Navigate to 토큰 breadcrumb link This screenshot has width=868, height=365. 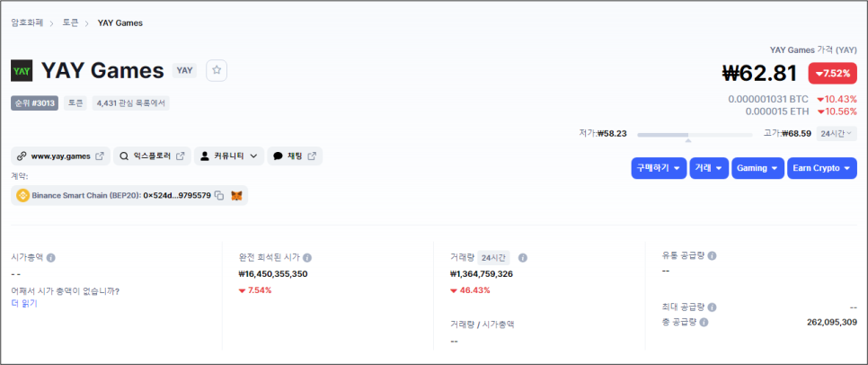point(70,22)
